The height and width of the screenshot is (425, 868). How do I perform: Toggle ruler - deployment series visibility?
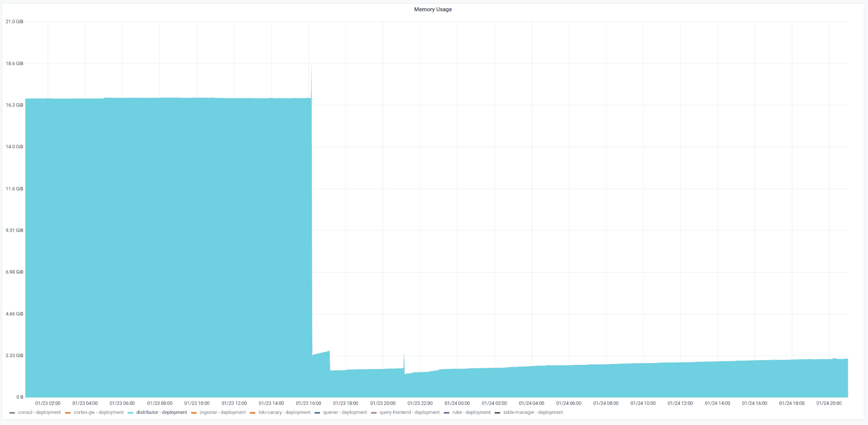471,412
